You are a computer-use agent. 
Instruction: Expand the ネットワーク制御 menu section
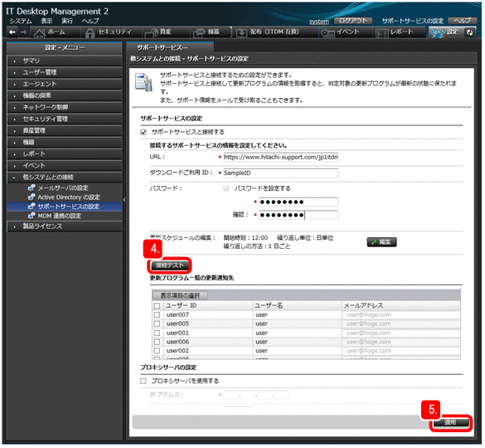65,107
